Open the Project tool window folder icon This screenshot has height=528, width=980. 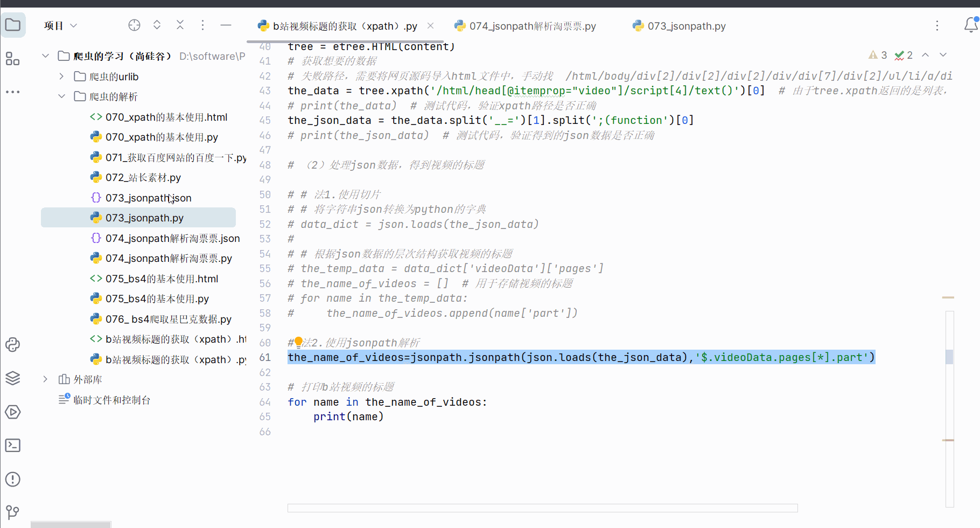(13, 25)
